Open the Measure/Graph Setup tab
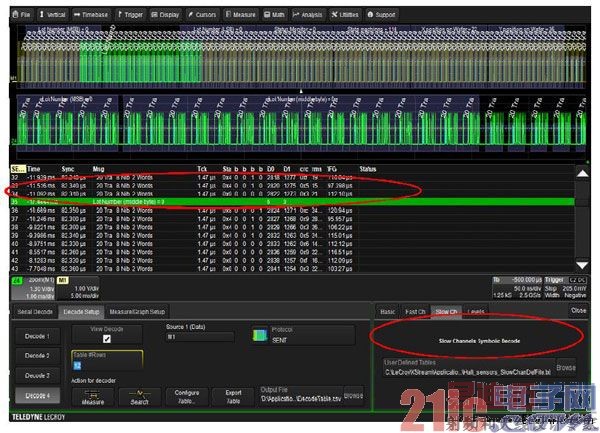The height and width of the screenshot is (433, 600). (137, 312)
